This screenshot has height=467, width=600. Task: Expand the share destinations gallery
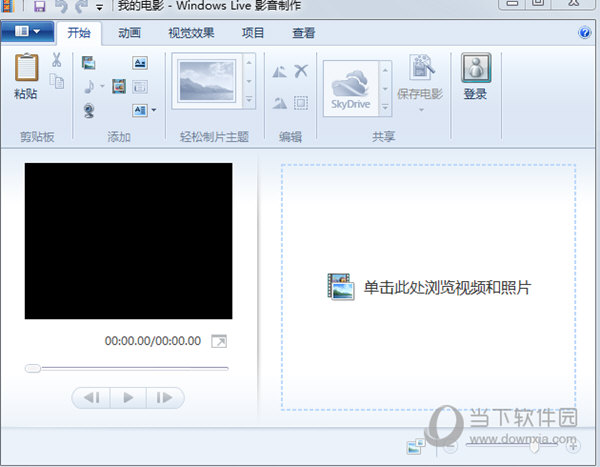(385, 108)
